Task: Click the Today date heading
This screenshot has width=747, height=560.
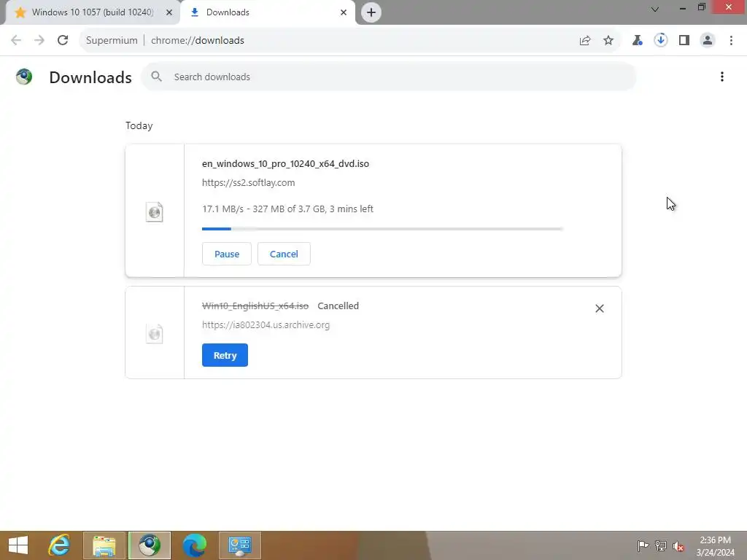Action: coord(139,125)
